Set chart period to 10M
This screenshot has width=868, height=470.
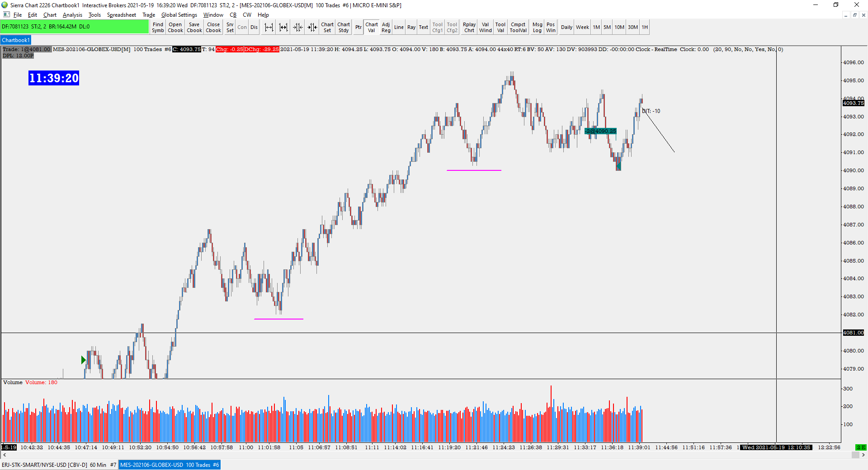pos(619,27)
